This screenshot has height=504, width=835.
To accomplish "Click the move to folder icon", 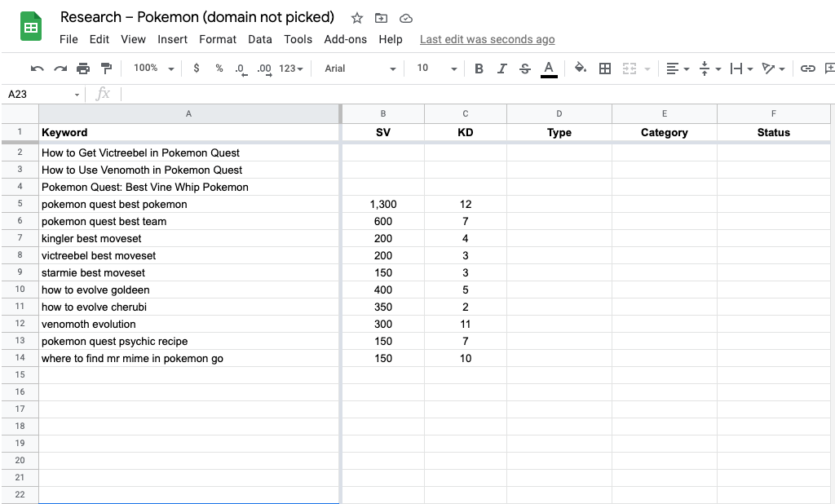I will click(x=382, y=18).
